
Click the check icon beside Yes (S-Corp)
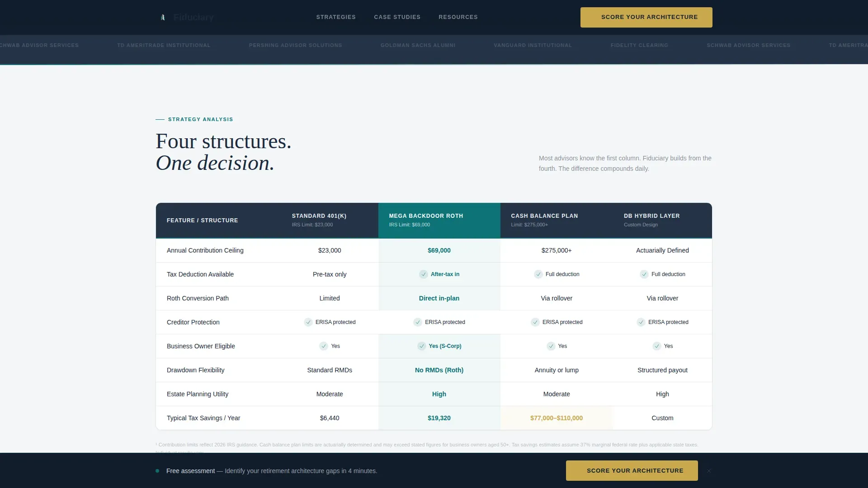tap(421, 346)
